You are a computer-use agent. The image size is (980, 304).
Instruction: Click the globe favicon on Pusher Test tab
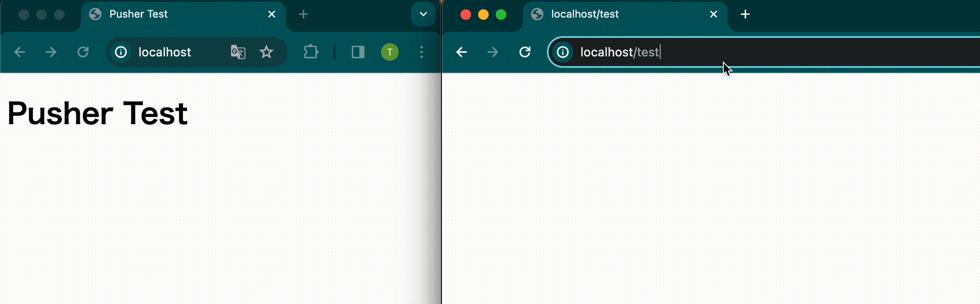[95, 14]
